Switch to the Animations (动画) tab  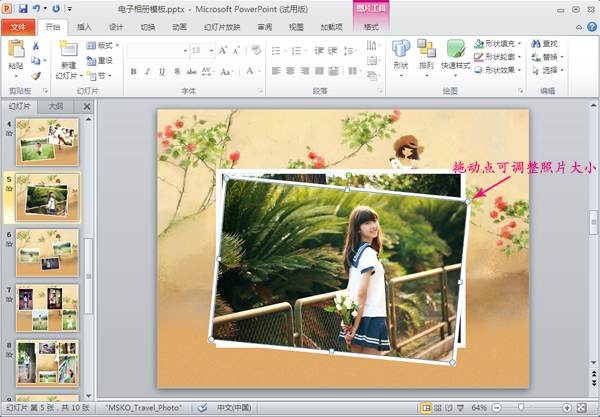click(179, 27)
